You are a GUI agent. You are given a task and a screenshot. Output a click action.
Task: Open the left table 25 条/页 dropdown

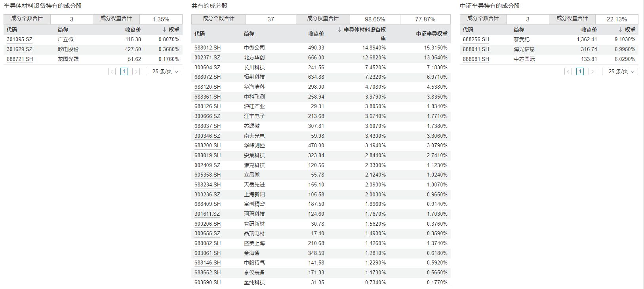[164, 72]
